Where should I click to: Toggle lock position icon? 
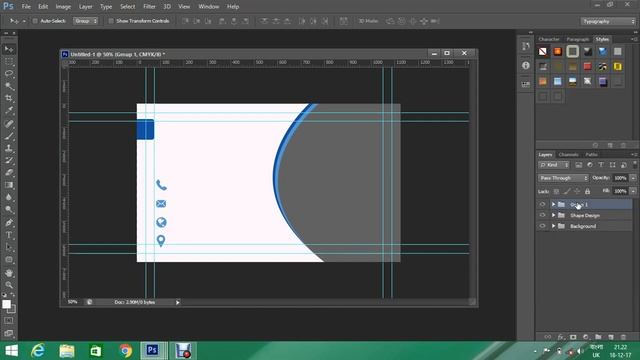click(577, 191)
